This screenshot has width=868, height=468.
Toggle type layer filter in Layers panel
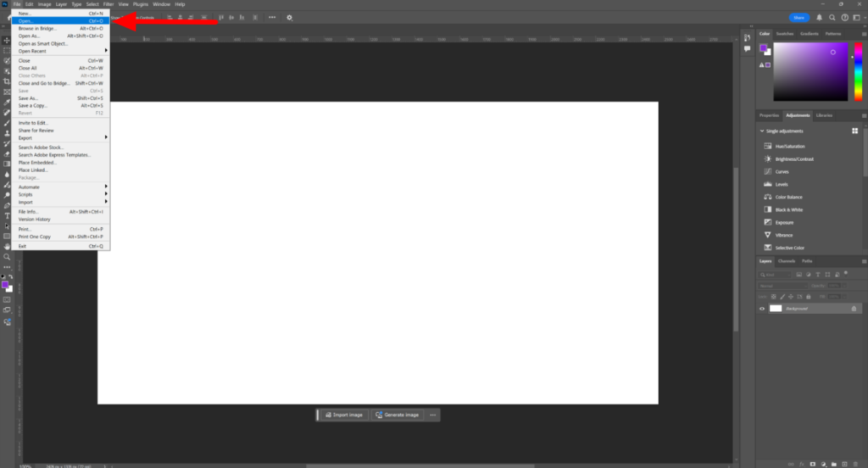click(x=818, y=275)
